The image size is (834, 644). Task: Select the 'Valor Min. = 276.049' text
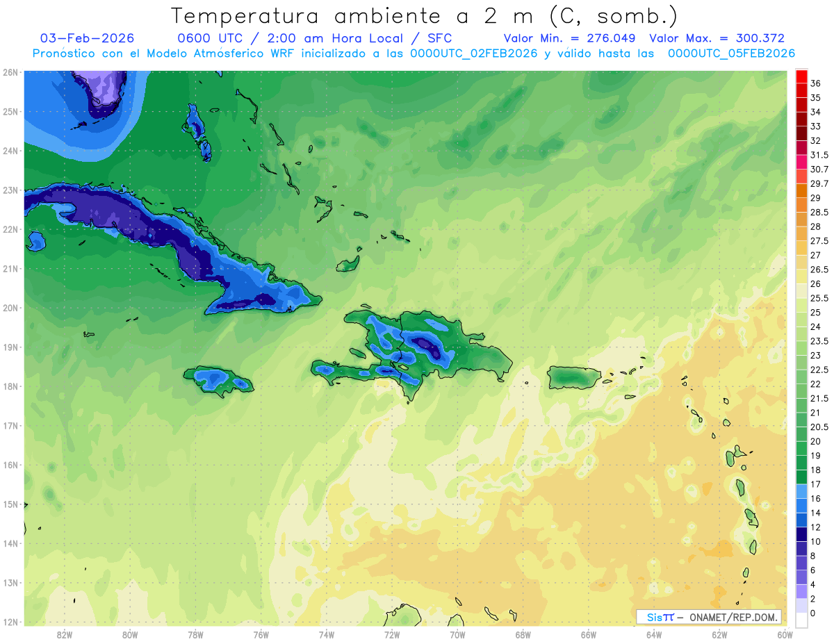click(x=571, y=38)
